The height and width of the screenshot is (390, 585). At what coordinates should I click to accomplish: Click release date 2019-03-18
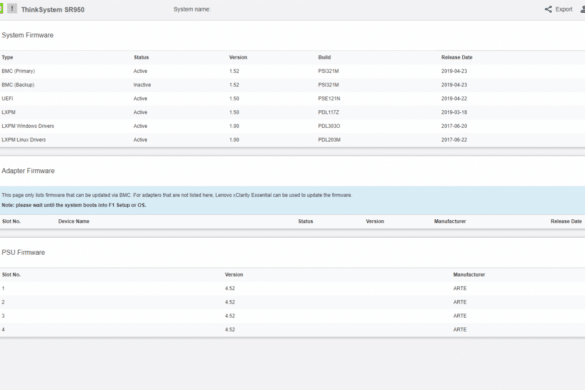click(454, 112)
